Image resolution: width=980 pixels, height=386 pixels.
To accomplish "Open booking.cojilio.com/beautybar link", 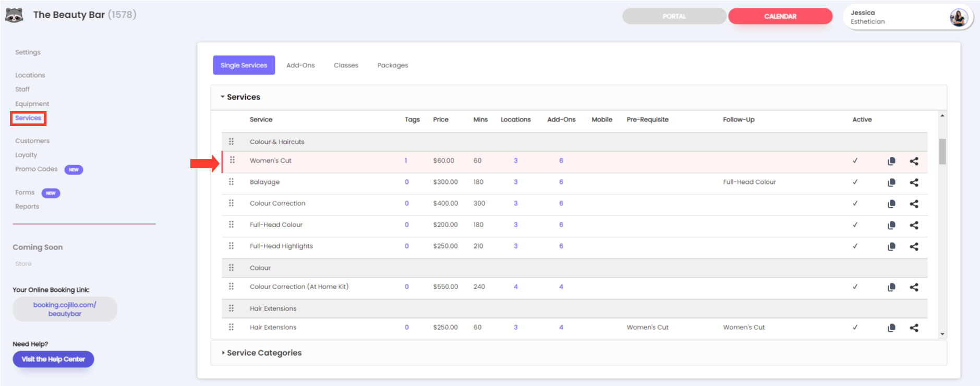I will [65, 309].
